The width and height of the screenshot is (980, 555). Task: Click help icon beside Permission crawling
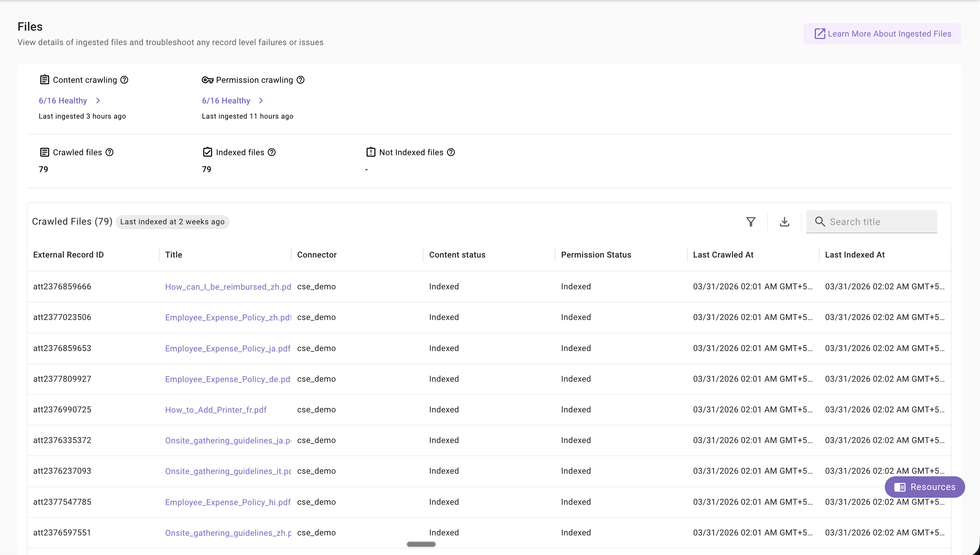click(300, 80)
